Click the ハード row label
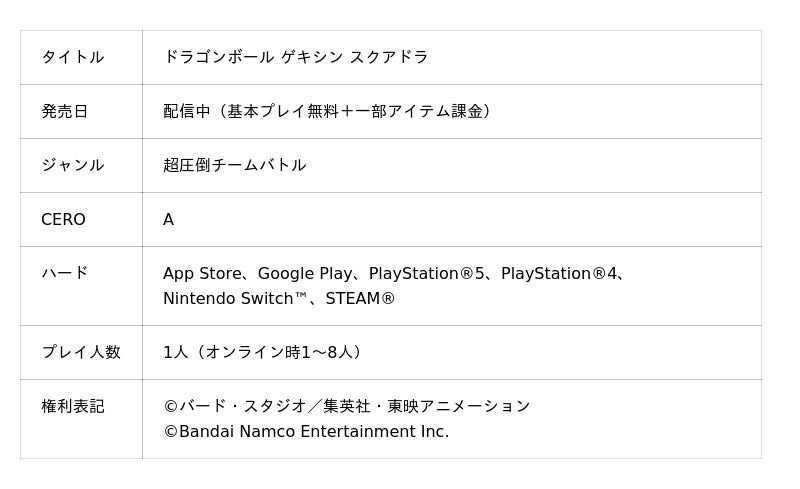Viewport: 800px width, 489px height. pos(64,273)
